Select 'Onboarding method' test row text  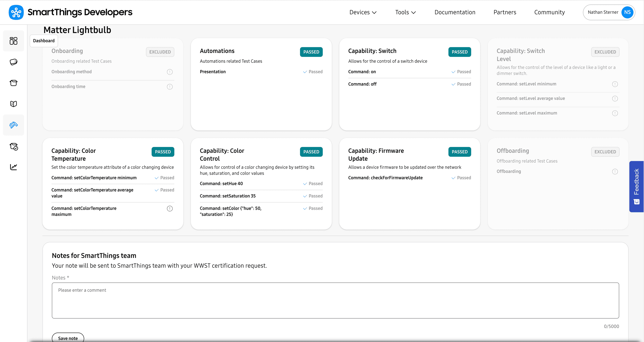pyautogui.click(x=72, y=72)
